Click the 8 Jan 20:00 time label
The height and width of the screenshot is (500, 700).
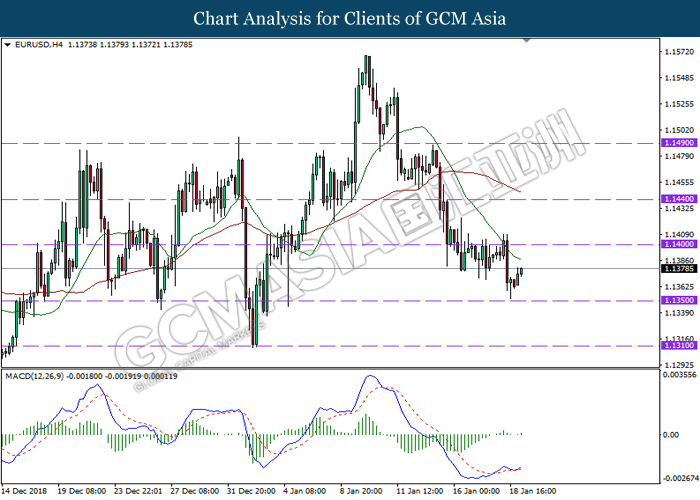tap(361, 492)
